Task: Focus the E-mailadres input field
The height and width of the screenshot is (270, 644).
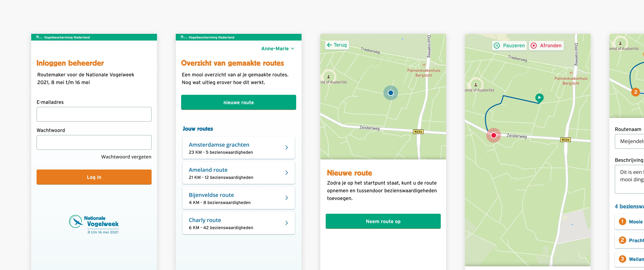Action: click(94, 114)
